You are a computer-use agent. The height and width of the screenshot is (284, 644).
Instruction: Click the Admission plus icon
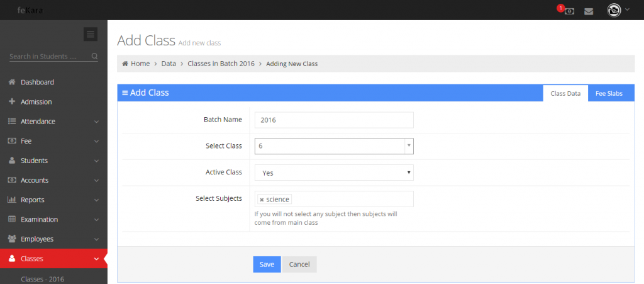[x=12, y=101]
